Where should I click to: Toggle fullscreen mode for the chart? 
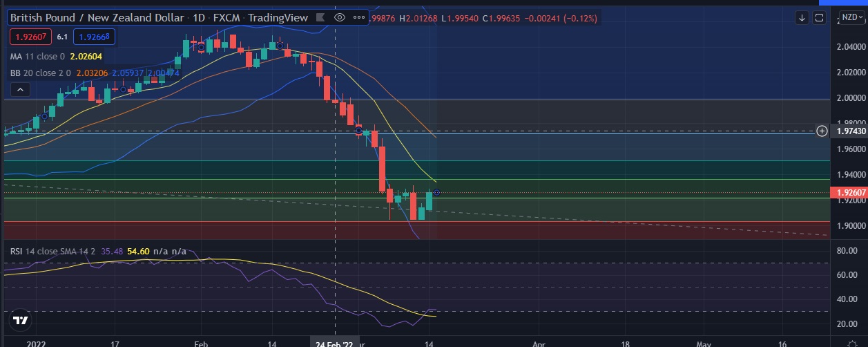click(820, 18)
